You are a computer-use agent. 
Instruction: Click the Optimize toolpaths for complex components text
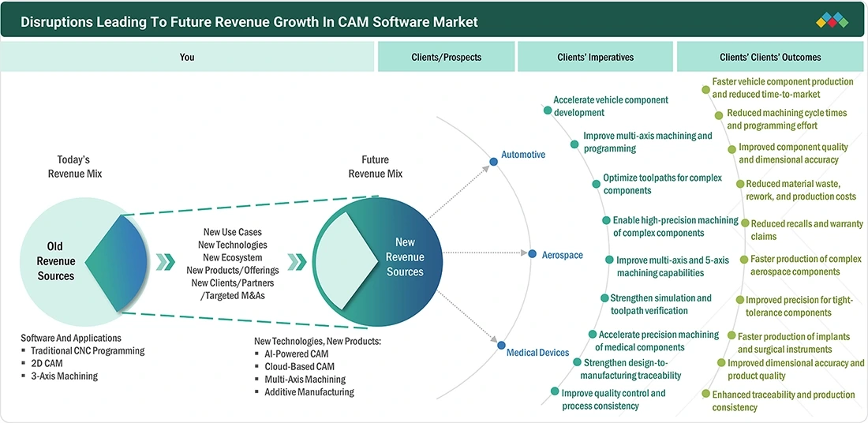pos(663,185)
